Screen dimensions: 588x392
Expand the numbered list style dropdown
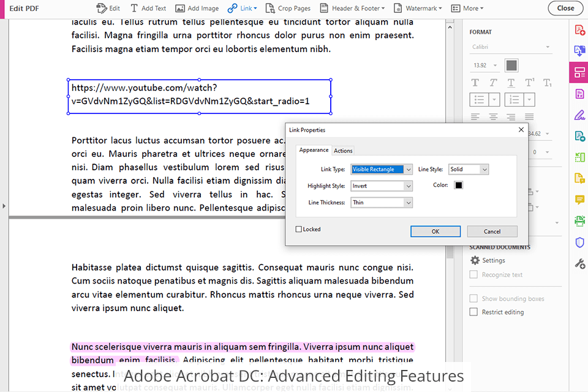(x=529, y=99)
